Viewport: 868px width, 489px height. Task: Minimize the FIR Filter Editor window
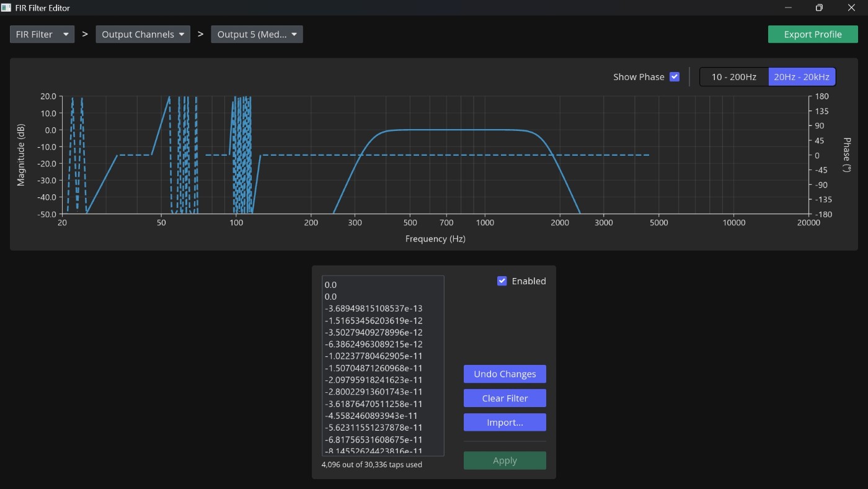click(x=789, y=8)
